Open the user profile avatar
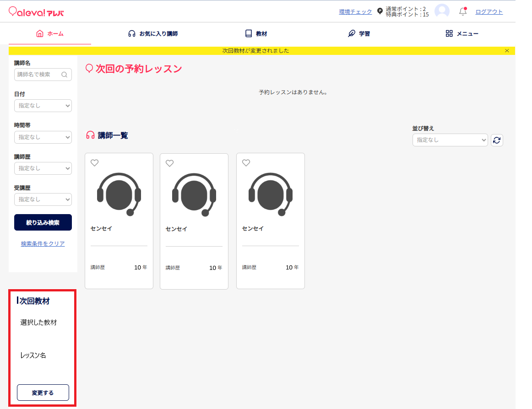The image size is (532, 409). (x=442, y=11)
